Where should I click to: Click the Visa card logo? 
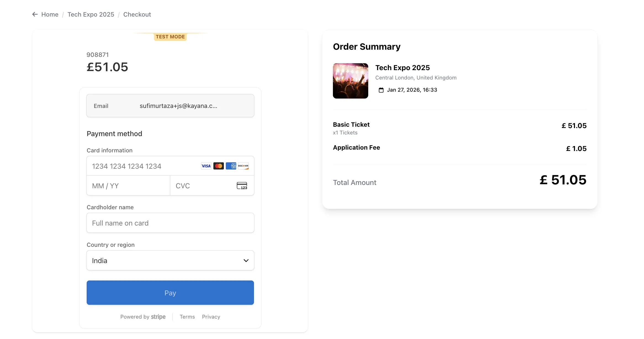(x=206, y=166)
